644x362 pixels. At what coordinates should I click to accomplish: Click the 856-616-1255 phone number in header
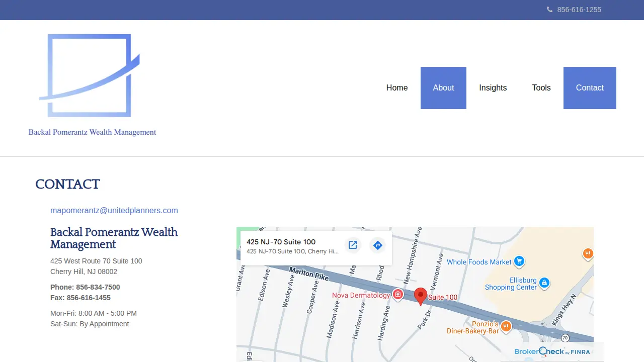tap(579, 10)
